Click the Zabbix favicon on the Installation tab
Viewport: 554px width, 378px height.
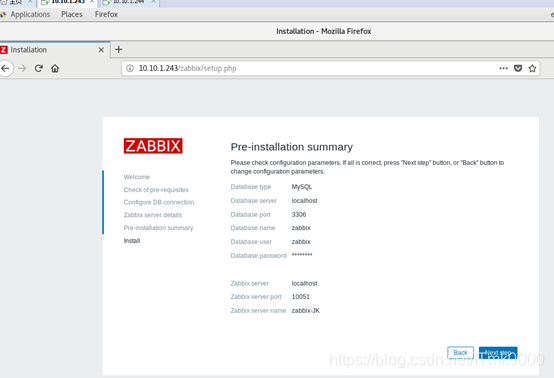(x=4, y=50)
